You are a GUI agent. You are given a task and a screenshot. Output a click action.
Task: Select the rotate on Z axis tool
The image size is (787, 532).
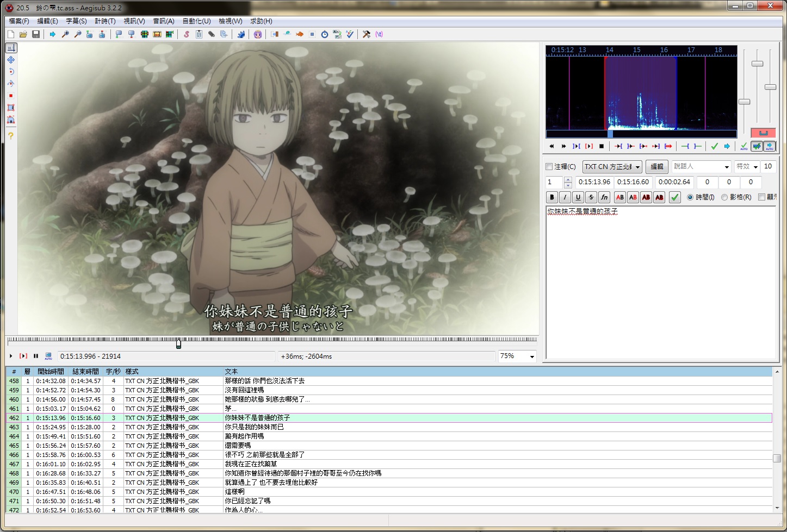tap(11, 72)
